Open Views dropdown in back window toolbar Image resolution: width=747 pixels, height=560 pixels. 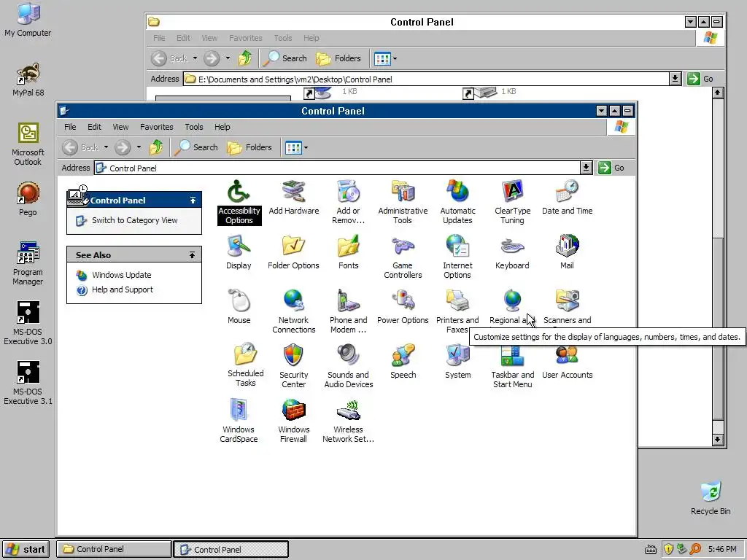(395, 58)
